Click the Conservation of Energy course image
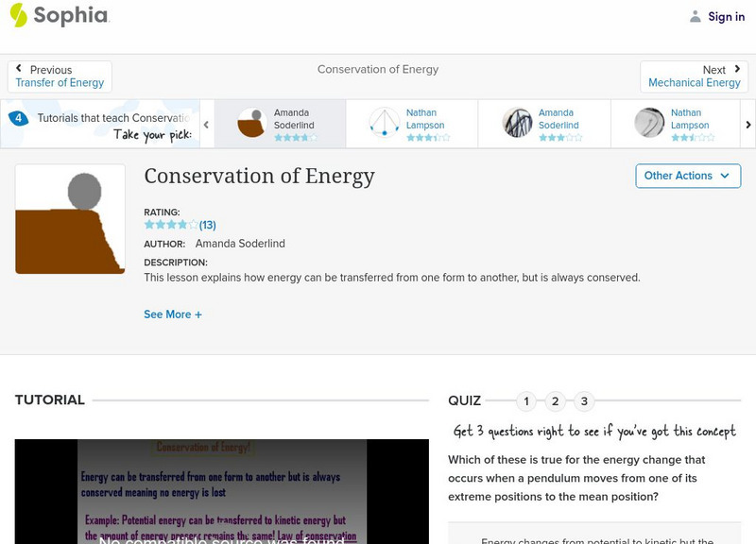Viewport: 756px width, 544px height. tap(69, 218)
